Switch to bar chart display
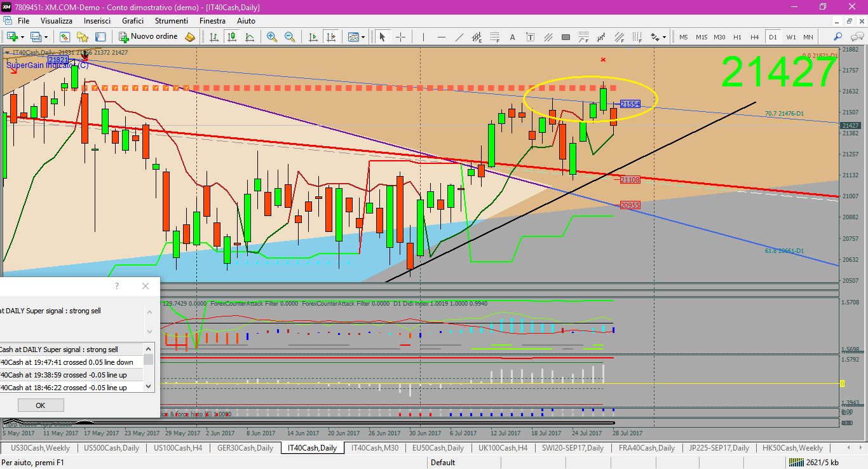The width and height of the screenshot is (868, 469). pyautogui.click(x=214, y=37)
